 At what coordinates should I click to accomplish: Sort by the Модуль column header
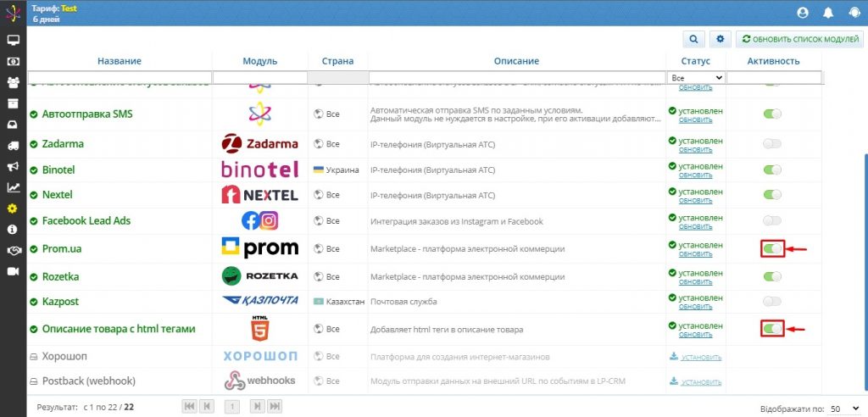coord(259,61)
